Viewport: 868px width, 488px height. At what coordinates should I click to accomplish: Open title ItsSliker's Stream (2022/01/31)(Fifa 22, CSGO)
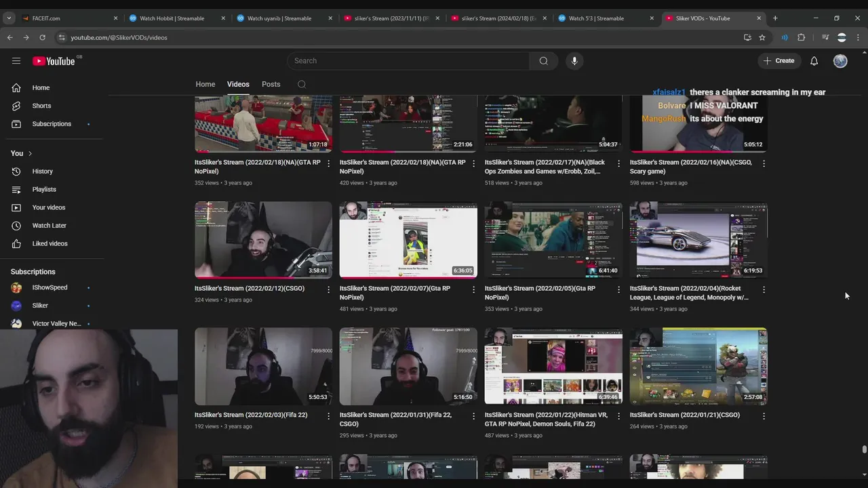pos(395,419)
